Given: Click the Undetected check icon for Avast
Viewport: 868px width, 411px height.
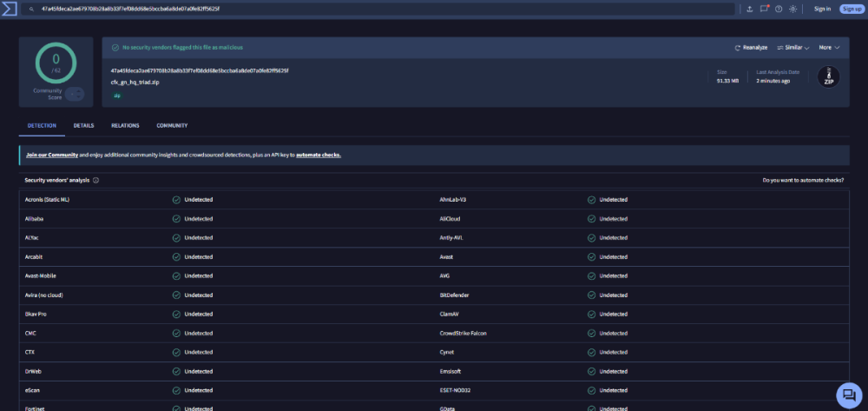Looking at the screenshot, I should tap(592, 257).
